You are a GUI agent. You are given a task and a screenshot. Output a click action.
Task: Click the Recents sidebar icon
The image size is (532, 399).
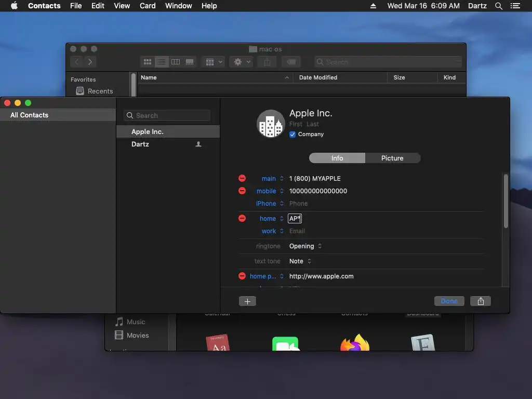click(x=79, y=91)
